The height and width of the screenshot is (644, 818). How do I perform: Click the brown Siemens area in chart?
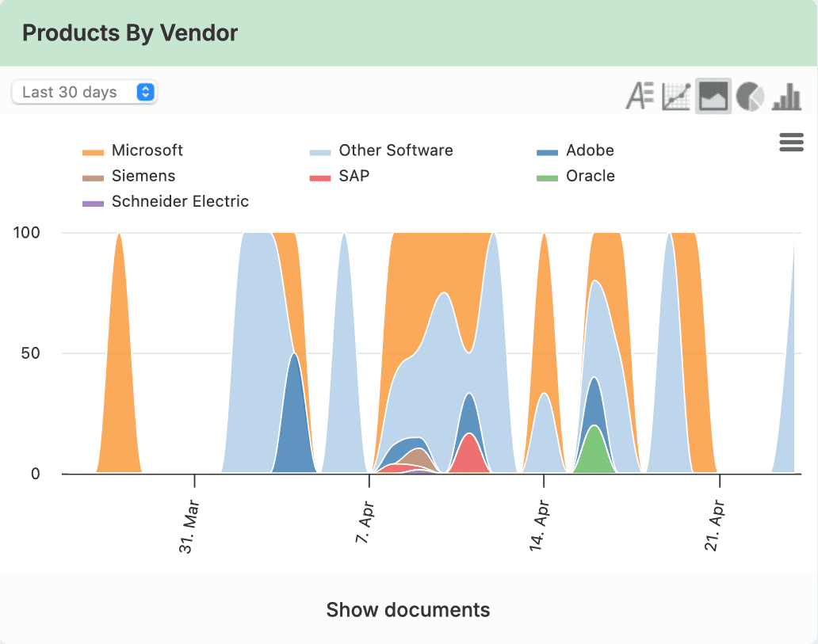click(420, 456)
